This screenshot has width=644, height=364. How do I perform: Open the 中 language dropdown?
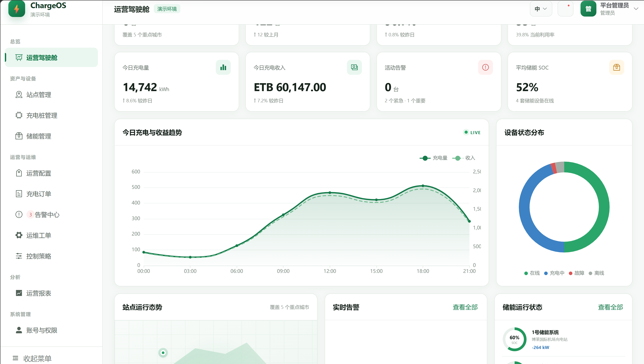point(541,9)
